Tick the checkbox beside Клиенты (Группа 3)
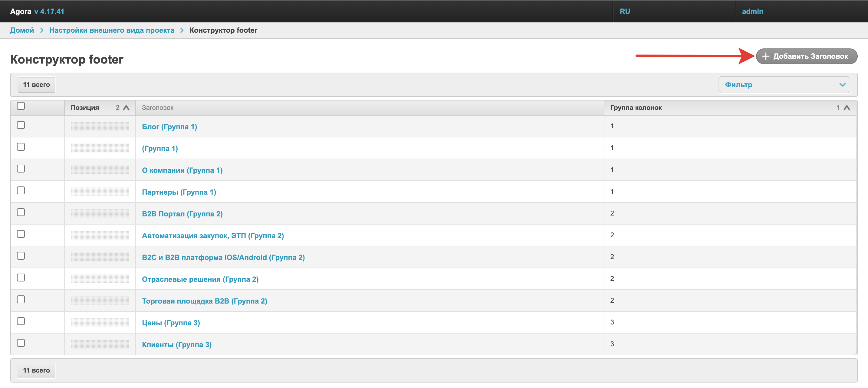 (x=21, y=343)
